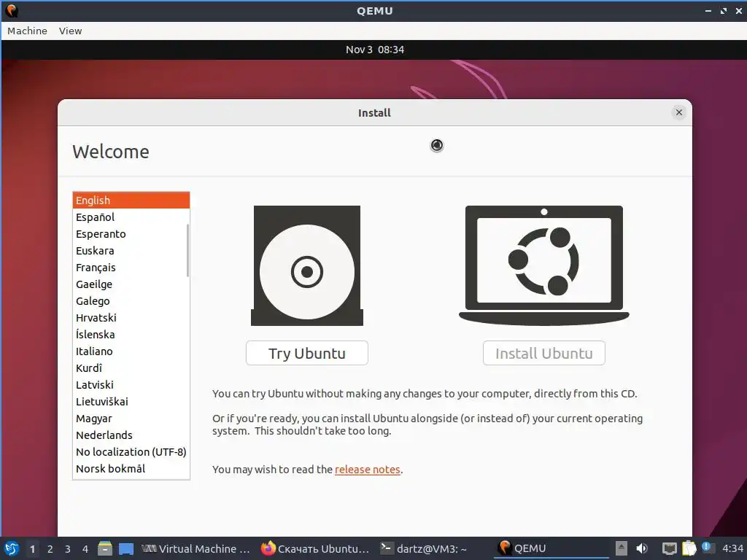Switch to Firefox Скачать Ubuntu taskbar window
Screen dimensions: 747x560
pos(315,549)
